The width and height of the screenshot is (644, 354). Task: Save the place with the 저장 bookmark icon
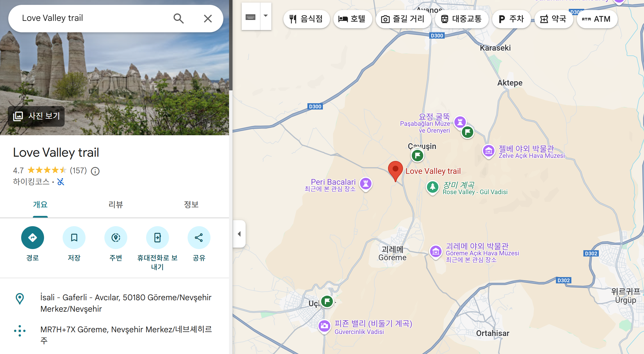[x=74, y=238]
